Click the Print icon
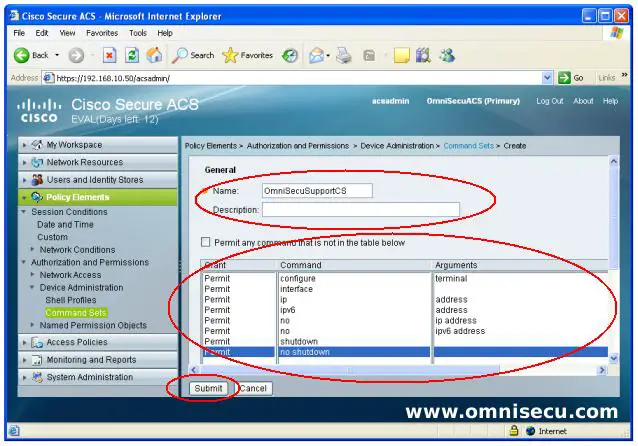This screenshot has width=638, height=446. 344,55
